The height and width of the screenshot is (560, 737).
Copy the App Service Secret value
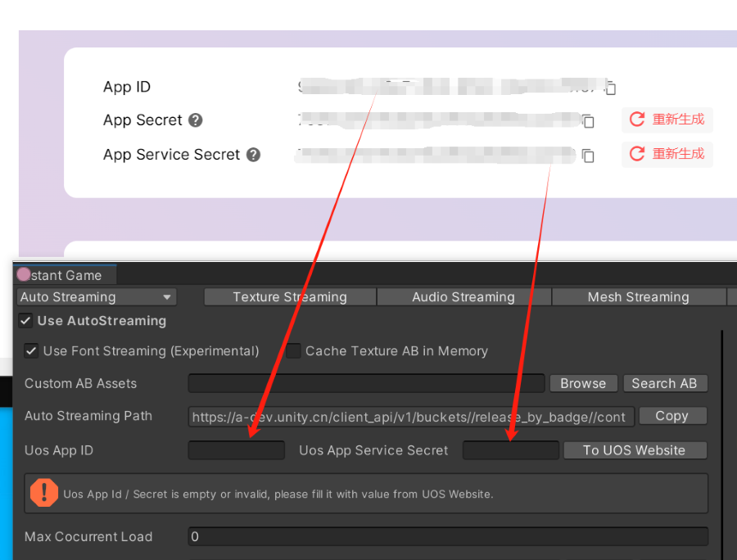(588, 155)
